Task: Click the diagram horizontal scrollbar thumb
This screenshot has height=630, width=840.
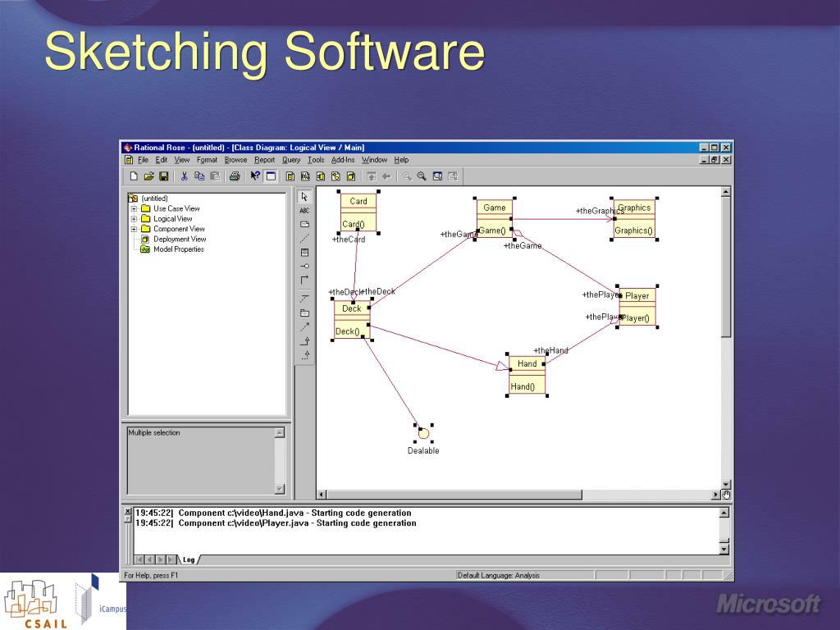Action: click(454, 495)
